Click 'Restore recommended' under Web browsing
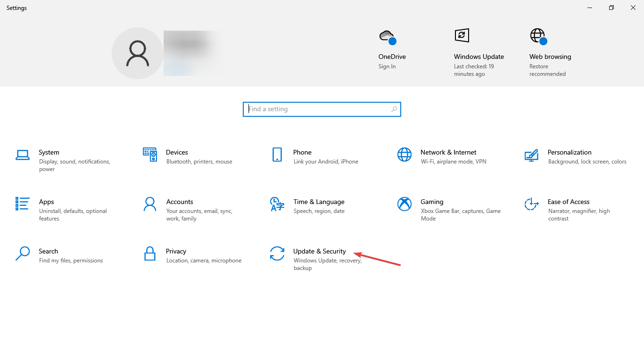The height and width of the screenshot is (343, 644). (x=547, y=70)
